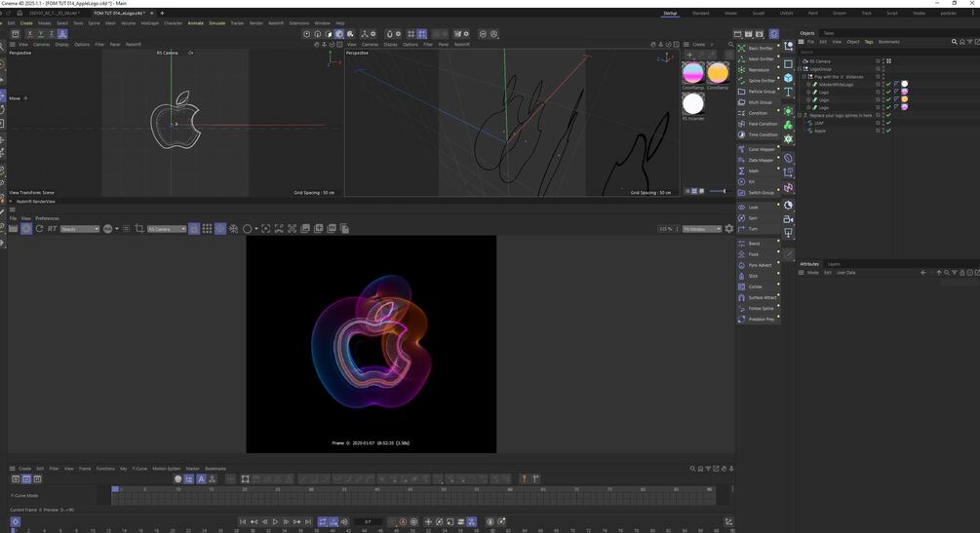Image resolution: width=980 pixels, height=533 pixels.
Task: Collapse 'Play with the z distances' group
Action: coord(804,76)
